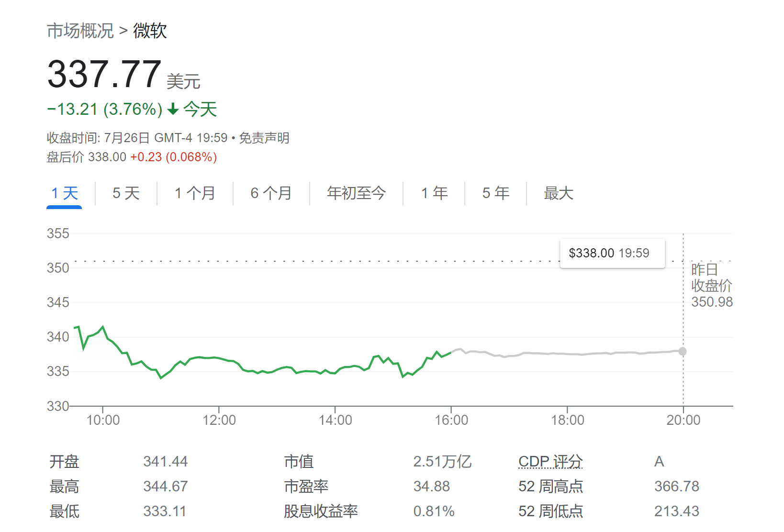784x532 pixels.
Task: Open the 最大 chart range
Action: tap(558, 193)
